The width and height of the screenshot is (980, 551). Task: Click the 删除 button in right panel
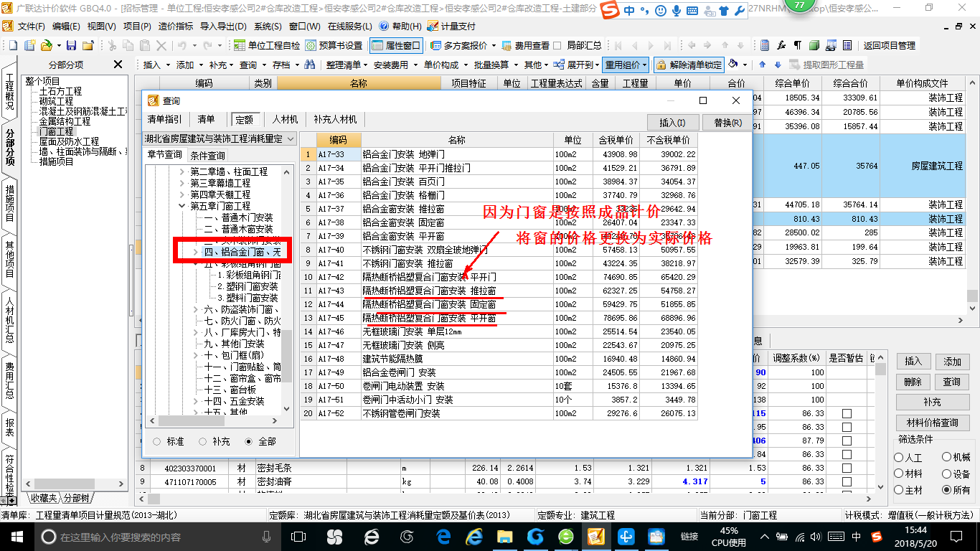913,382
